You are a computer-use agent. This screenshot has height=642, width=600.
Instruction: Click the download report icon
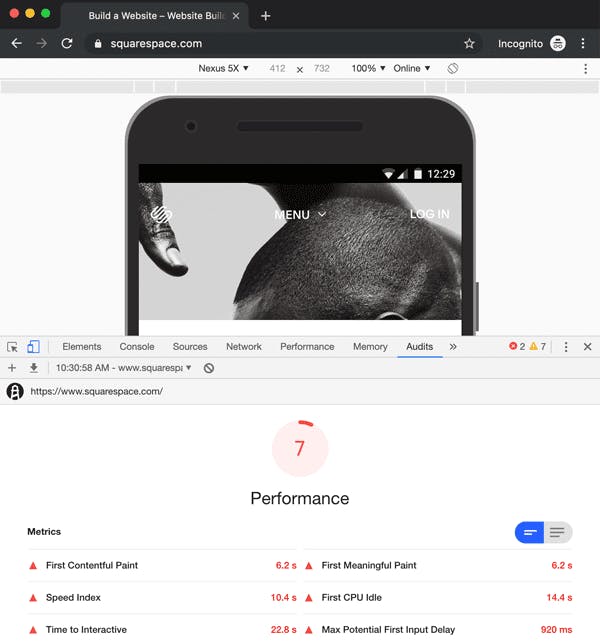(x=33, y=368)
